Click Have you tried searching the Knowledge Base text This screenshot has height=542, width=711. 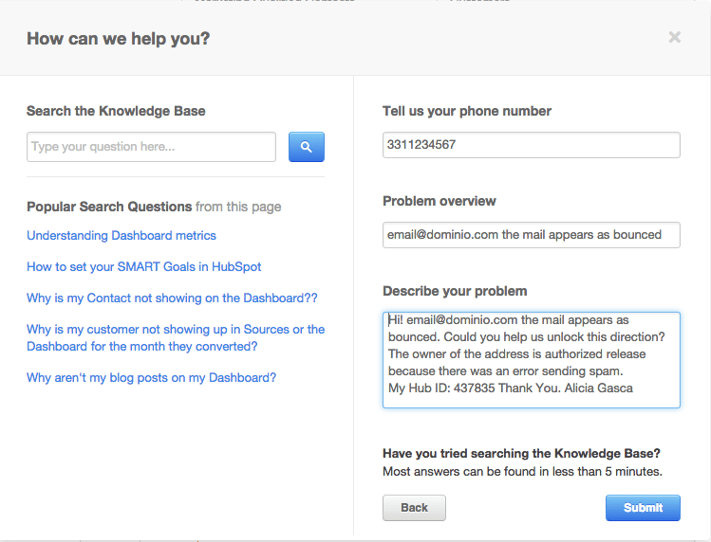[521, 454]
